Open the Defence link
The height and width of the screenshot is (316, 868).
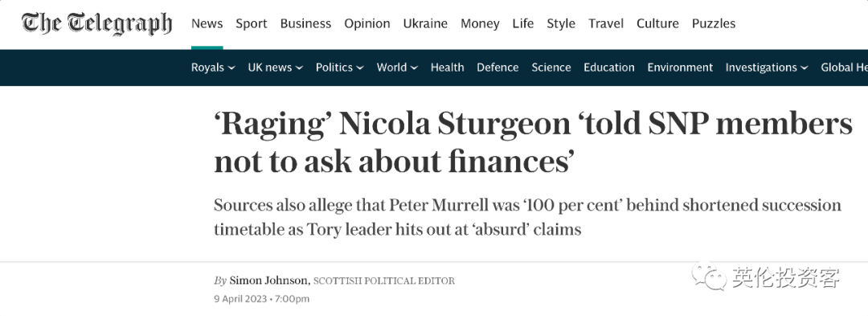tap(497, 68)
